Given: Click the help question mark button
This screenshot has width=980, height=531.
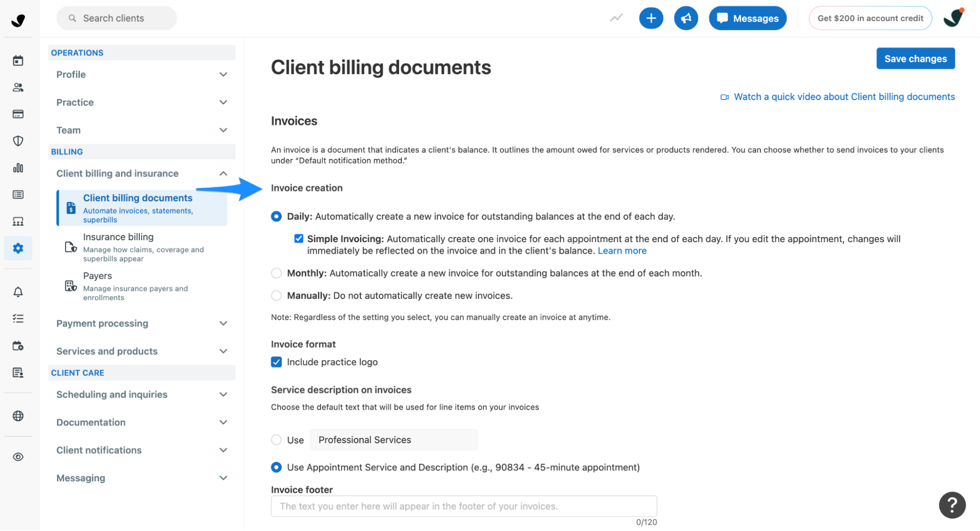Looking at the screenshot, I should (952, 505).
